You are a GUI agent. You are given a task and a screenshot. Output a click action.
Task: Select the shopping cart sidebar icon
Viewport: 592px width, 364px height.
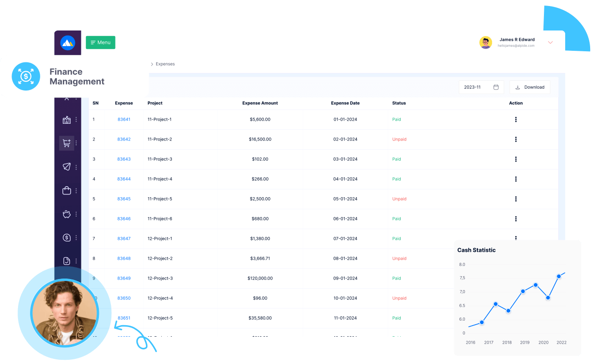coord(67,143)
